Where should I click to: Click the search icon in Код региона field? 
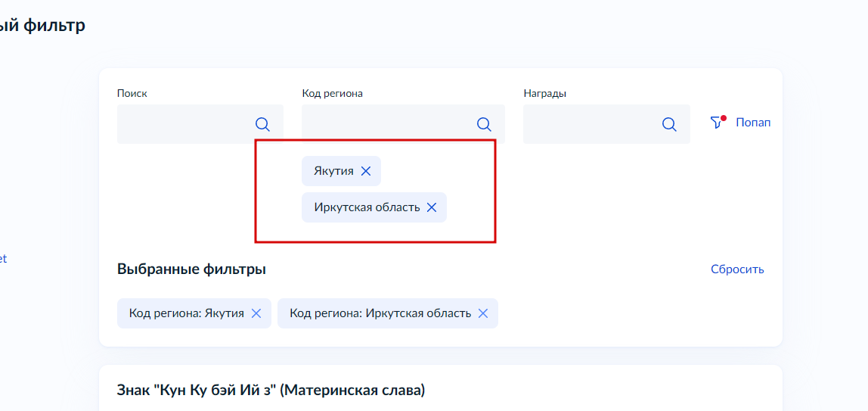484,124
